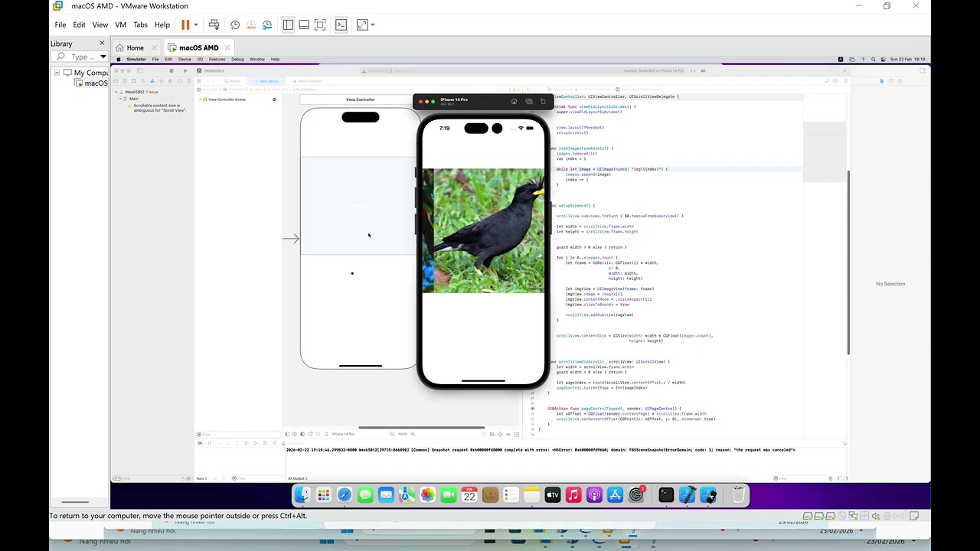Open Mail from the Dock
This screenshot has width=980, height=551.
point(386,495)
